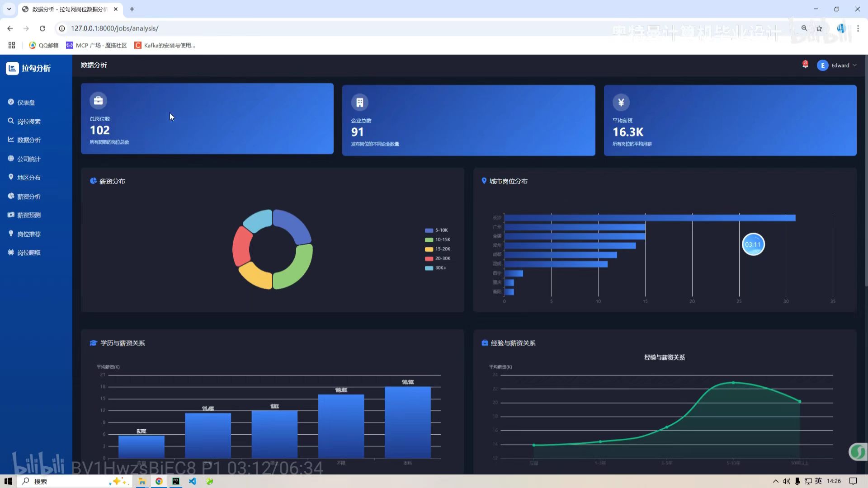Viewport: 868px width, 488px height.
Task: Open 仪表盘 dashboard in sidebar
Action: pyautogui.click(x=26, y=103)
